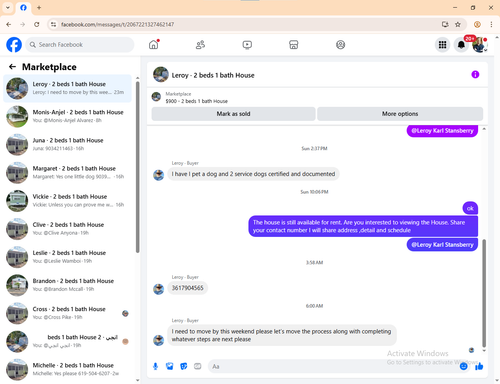Open the account profile picture menu
Image resolution: width=500 pixels, height=384 pixels.
tap(480, 45)
